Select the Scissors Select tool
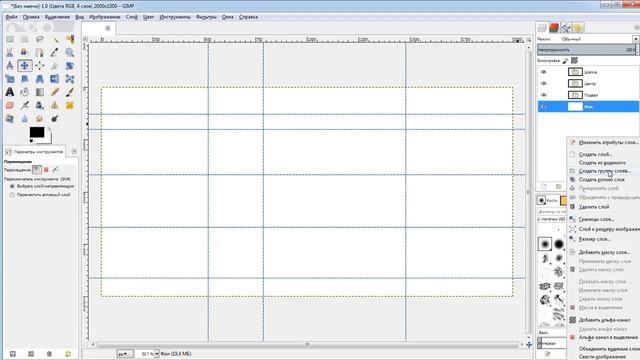The height and width of the screenshot is (360, 640). 10,52
